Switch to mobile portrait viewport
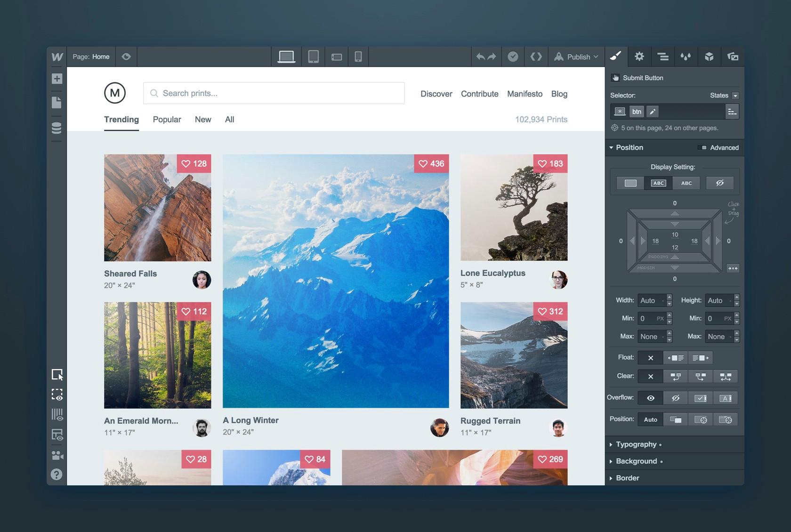The height and width of the screenshot is (532, 791). tap(358, 56)
